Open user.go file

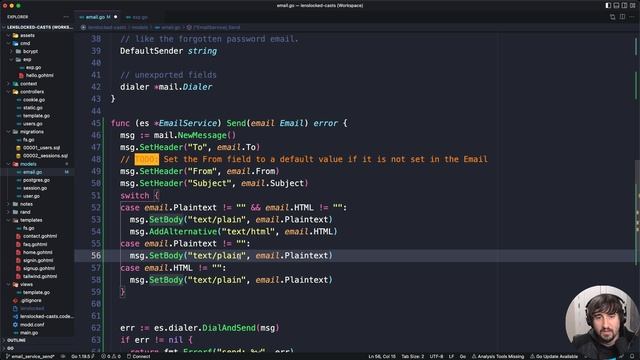[x=31, y=196]
